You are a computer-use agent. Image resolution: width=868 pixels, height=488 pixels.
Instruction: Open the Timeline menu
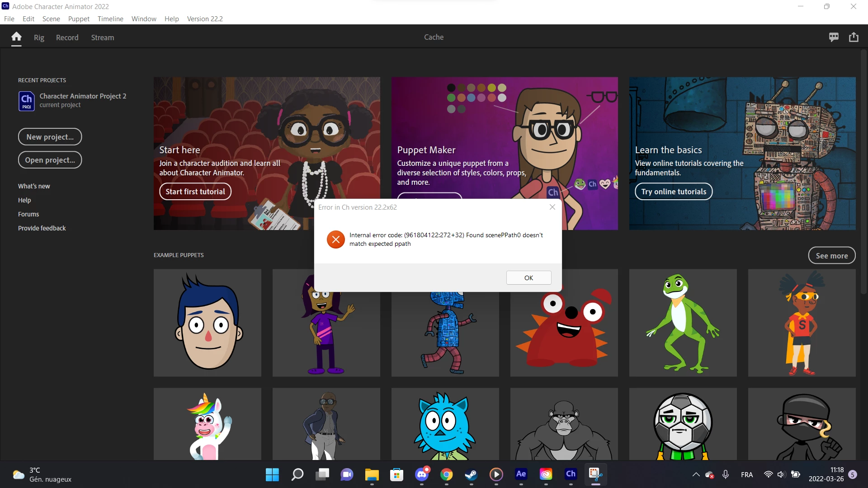click(x=110, y=19)
